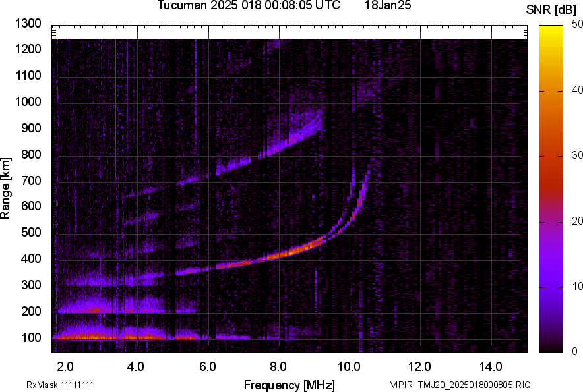Click the colorbar tick label 30
This screenshot has width=583, height=392.
coord(577,155)
